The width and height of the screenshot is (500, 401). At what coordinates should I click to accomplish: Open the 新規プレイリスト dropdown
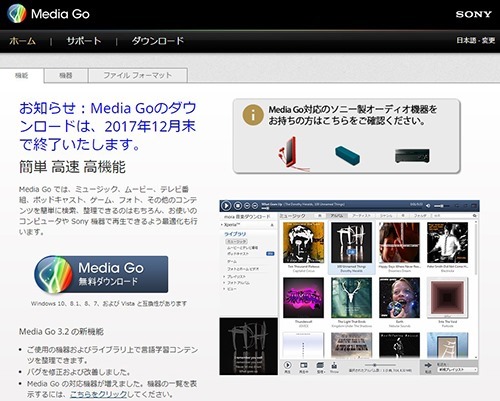tap(457, 370)
